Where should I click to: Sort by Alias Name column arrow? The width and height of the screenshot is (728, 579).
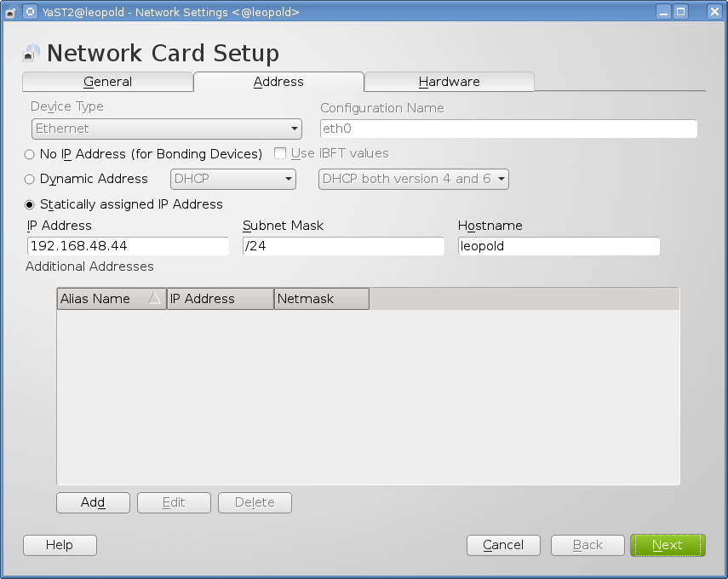[x=154, y=299]
